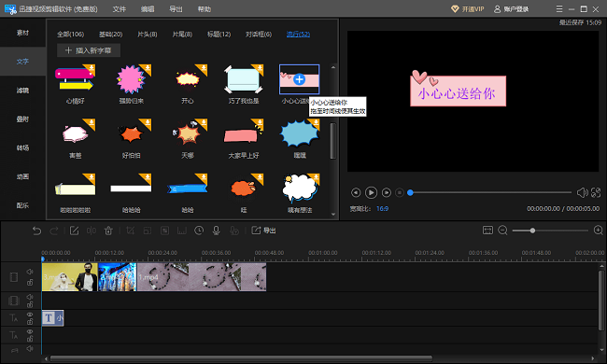The image size is (607, 364).
Task: Open the hamburger menu in title bar
Action: (559, 9)
